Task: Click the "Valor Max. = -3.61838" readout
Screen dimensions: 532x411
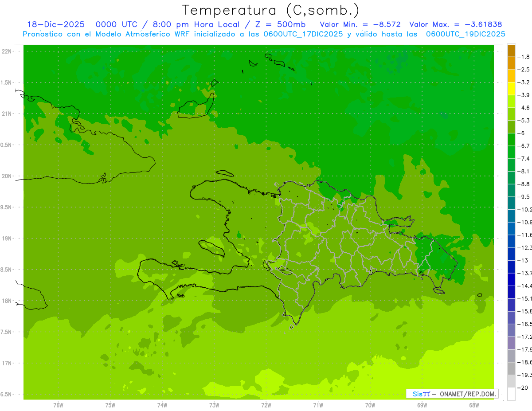Action: 456,25
